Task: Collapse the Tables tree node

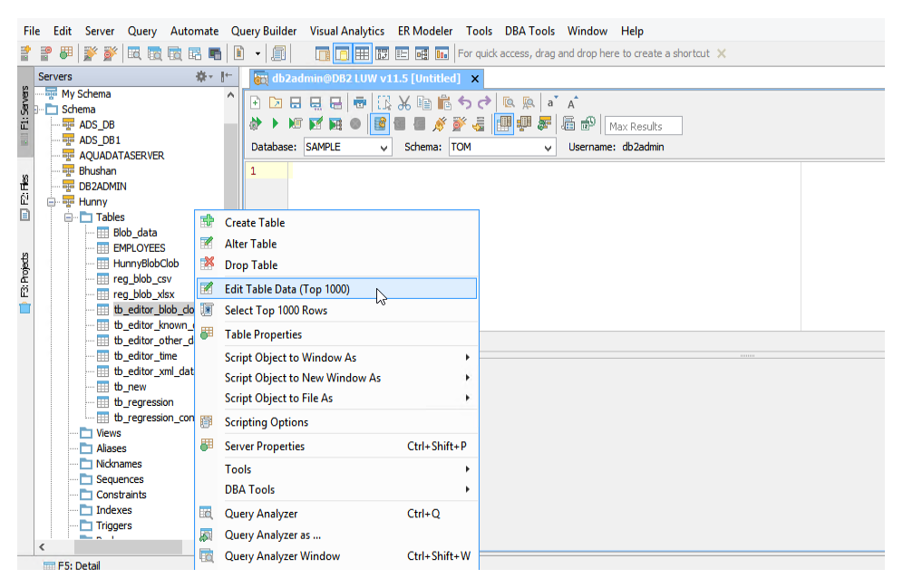Action: (x=70, y=217)
